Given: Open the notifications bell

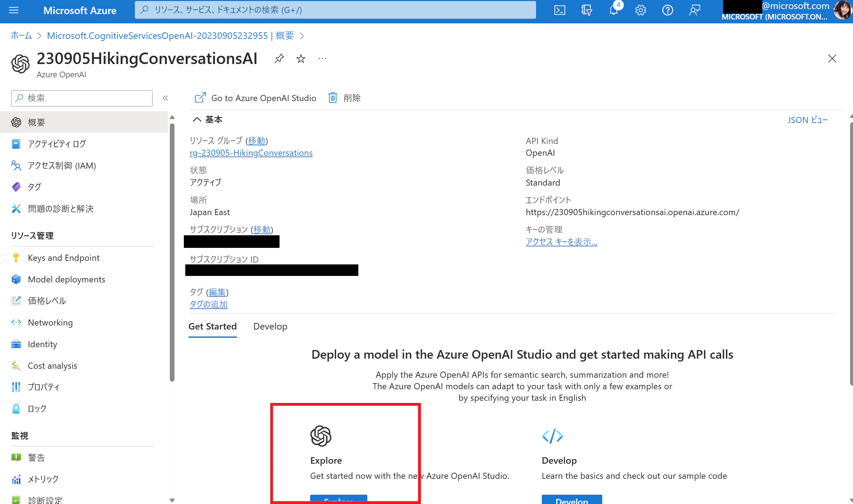Looking at the screenshot, I should 614,10.
